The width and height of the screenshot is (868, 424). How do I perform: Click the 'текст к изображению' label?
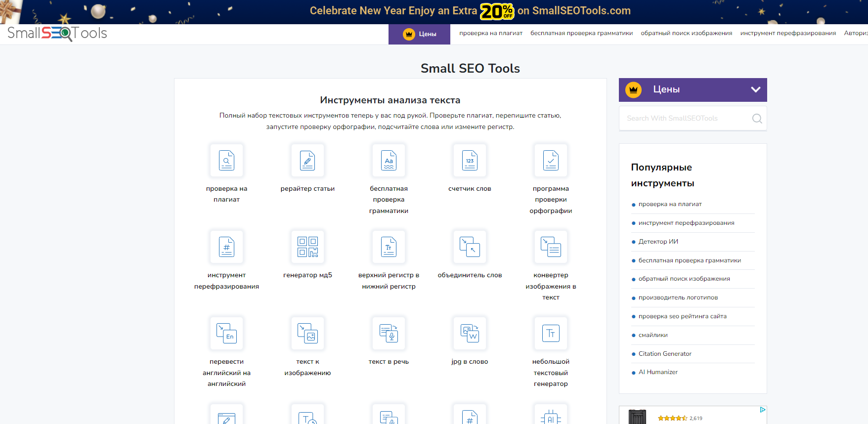307,367
